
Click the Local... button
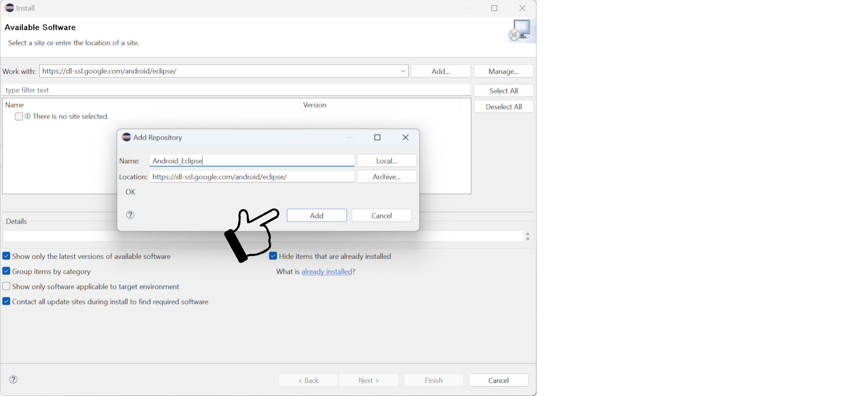387,161
